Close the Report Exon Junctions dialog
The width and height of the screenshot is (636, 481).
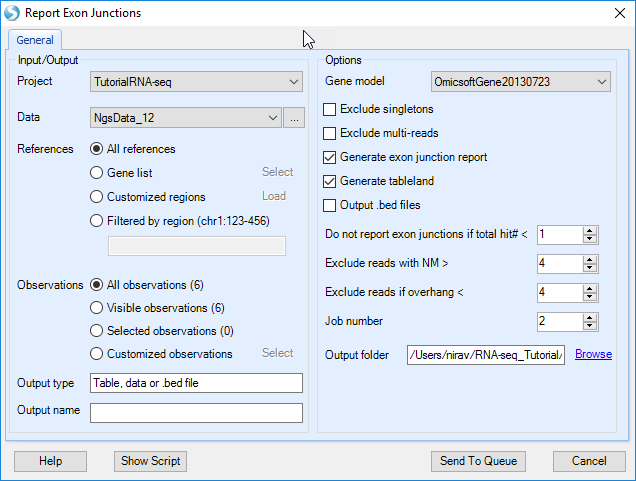click(x=619, y=13)
